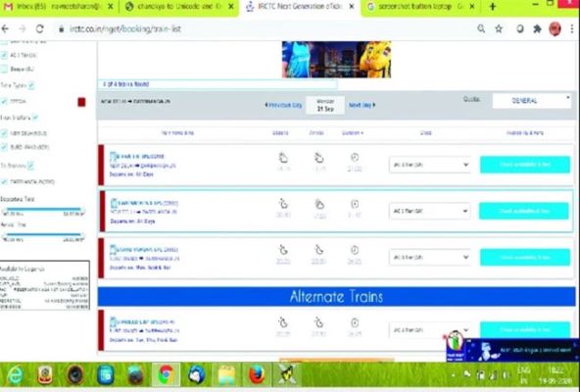Click the first train's departure time icon
The width and height of the screenshot is (580, 392).
point(283,158)
